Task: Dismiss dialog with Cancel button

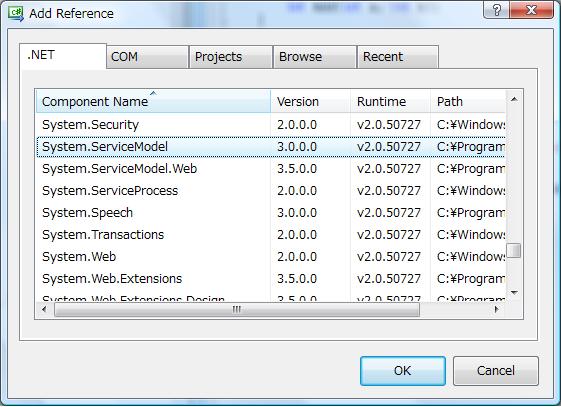Action: coord(496,371)
